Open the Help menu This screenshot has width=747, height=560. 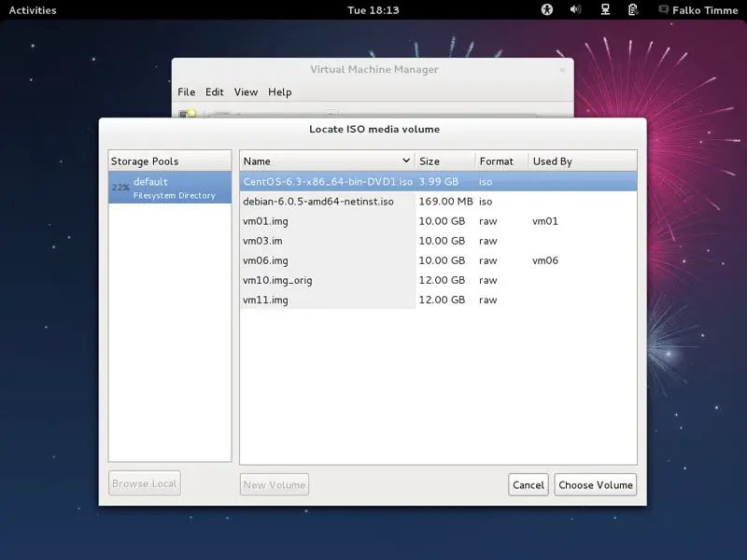pyautogui.click(x=280, y=92)
